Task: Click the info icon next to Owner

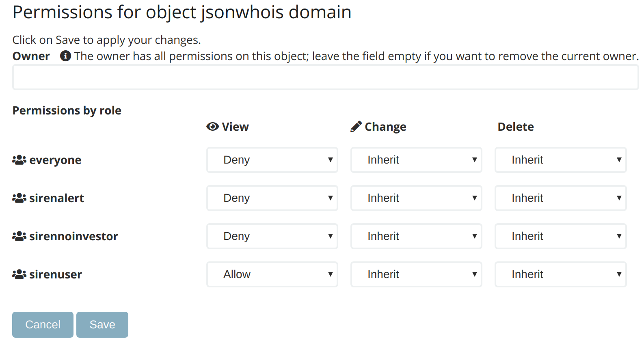Action: (x=65, y=56)
